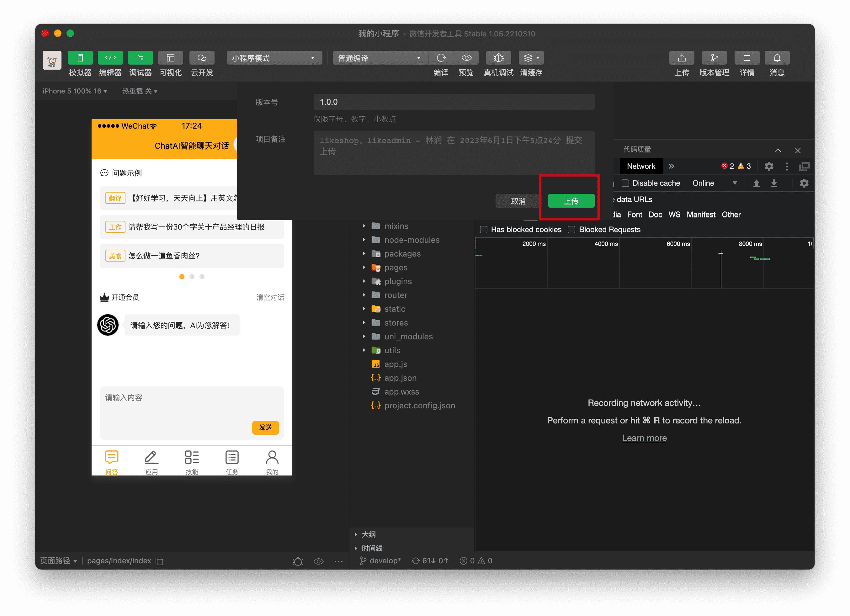The image size is (850, 616).
Task: Click the 编译 compile refresh icon
Action: (x=441, y=58)
